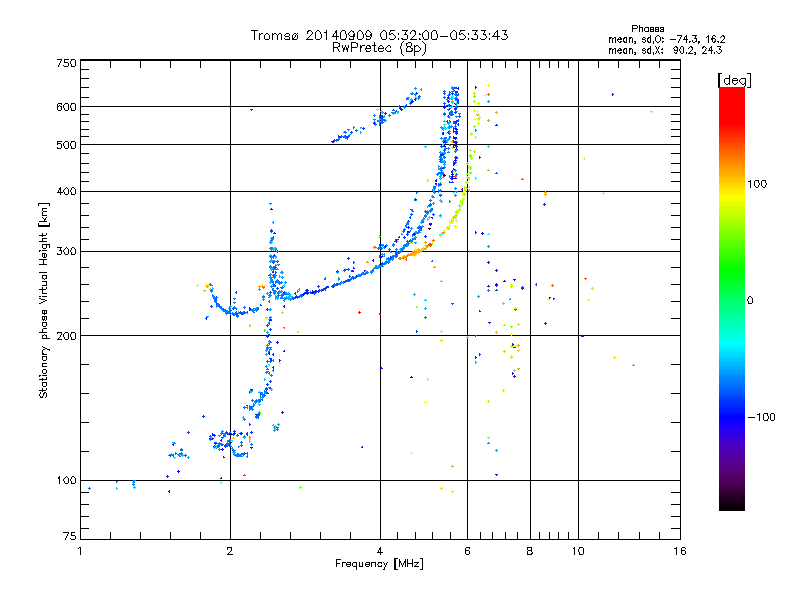Viewport: 800px width, 600px height.
Task: Click the y-axis tick label '75'
Action: coord(70,536)
